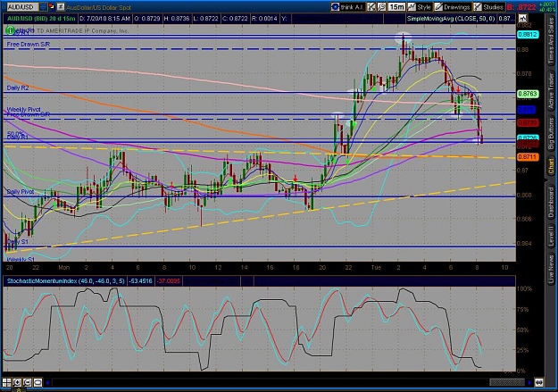Click the AUD/USD symbol input field
The height and width of the screenshot is (392, 558).
[23, 7]
